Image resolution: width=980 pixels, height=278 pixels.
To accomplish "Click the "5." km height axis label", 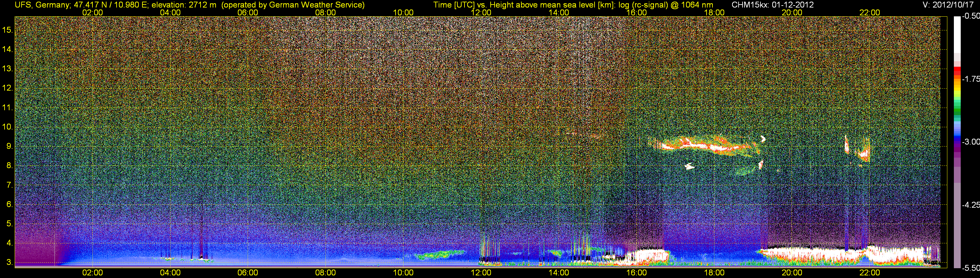I will [x=9, y=223].
